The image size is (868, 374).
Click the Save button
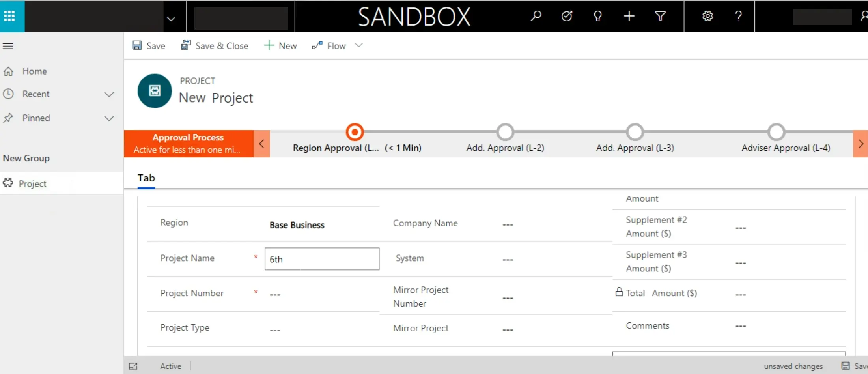[x=149, y=46]
